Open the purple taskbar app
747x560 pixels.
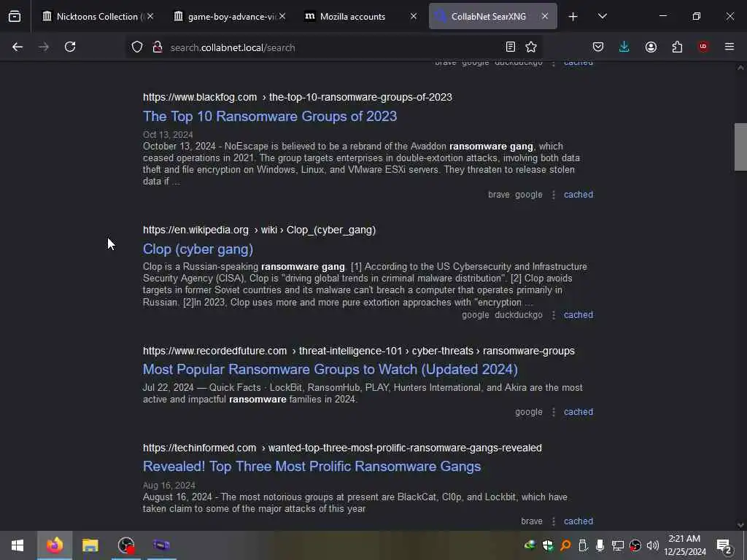(x=161, y=545)
